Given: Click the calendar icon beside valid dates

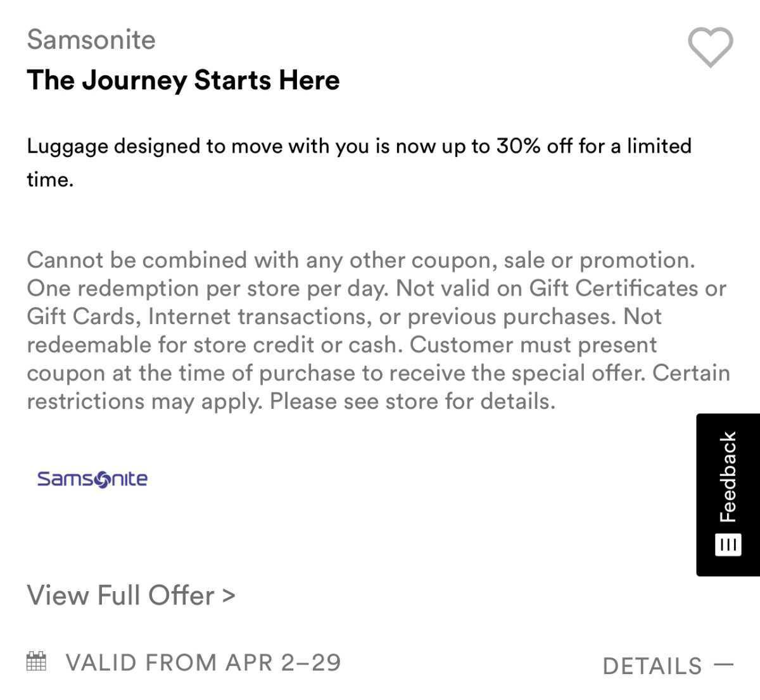Looking at the screenshot, I should tap(37, 661).
